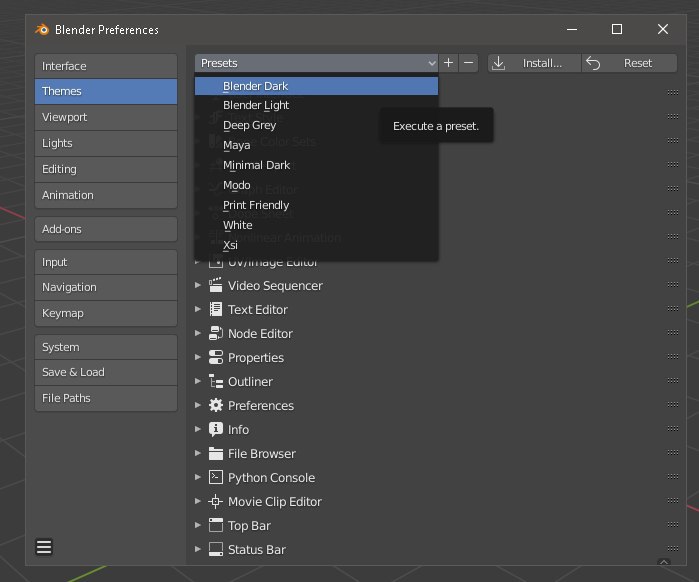Viewport: 699px width, 582px height.
Task: Switch to the Viewport tab
Action: (x=106, y=117)
